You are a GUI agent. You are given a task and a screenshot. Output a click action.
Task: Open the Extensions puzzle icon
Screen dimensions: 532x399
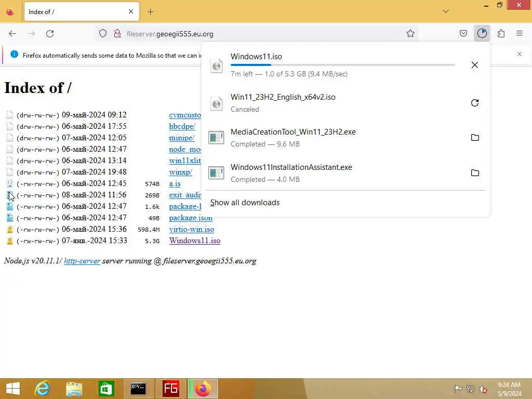[x=501, y=34]
